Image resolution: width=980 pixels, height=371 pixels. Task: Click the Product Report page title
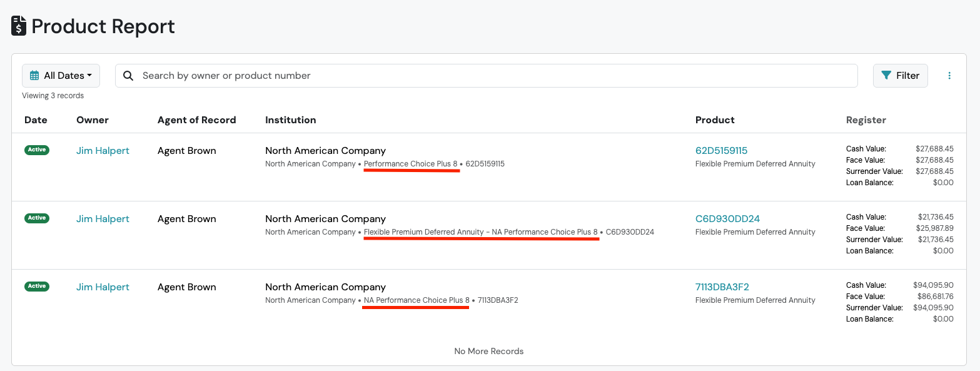tap(103, 27)
